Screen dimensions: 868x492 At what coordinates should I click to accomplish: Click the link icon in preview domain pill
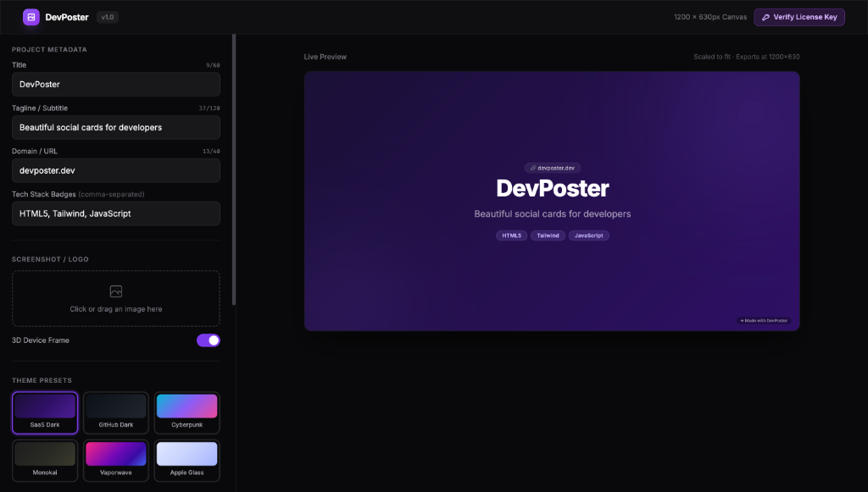point(533,168)
